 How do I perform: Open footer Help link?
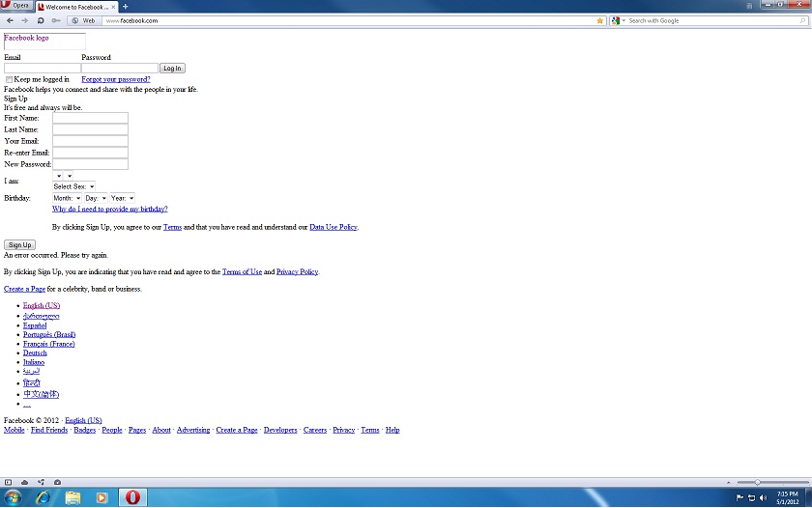pos(392,430)
